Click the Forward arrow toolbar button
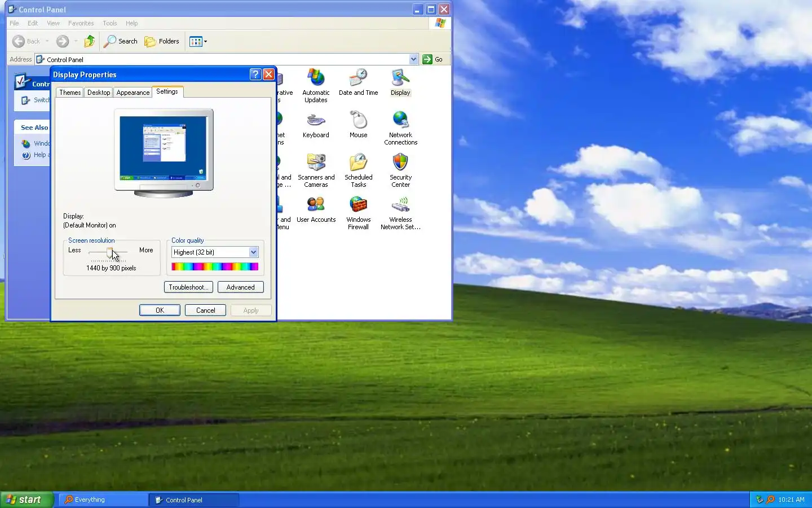Viewport: 812px width, 508px height. [63, 41]
